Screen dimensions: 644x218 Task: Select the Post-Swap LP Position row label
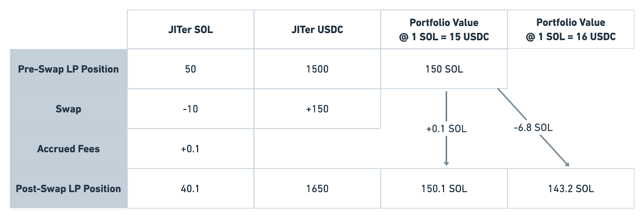[x=68, y=189]
